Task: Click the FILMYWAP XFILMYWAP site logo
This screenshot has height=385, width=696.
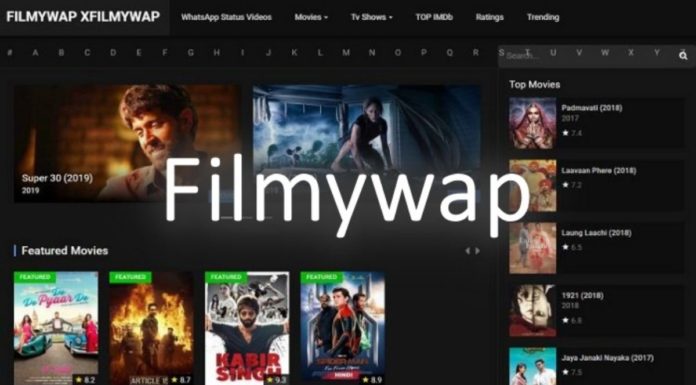Action: point(83,17)
